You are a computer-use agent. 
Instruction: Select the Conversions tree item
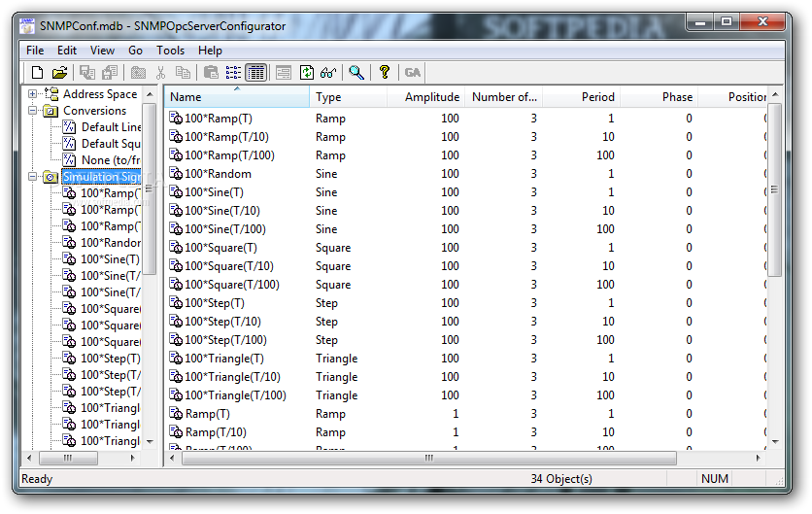coord(95,111)
